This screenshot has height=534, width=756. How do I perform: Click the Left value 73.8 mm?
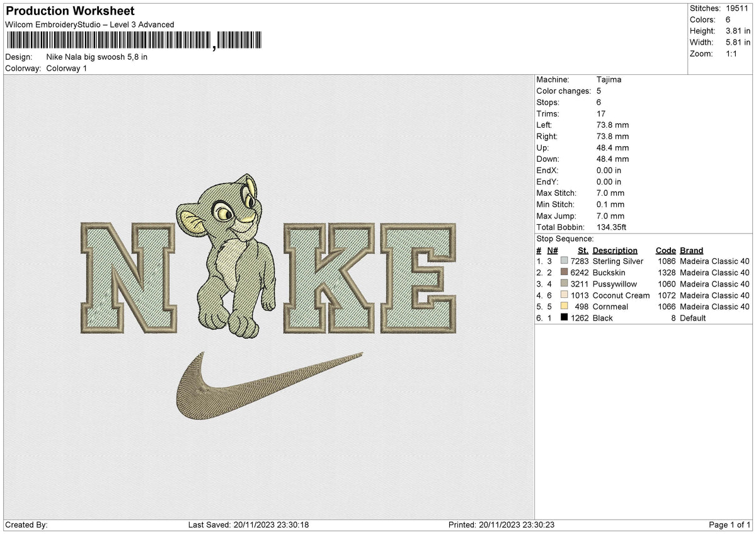[612, 125]
